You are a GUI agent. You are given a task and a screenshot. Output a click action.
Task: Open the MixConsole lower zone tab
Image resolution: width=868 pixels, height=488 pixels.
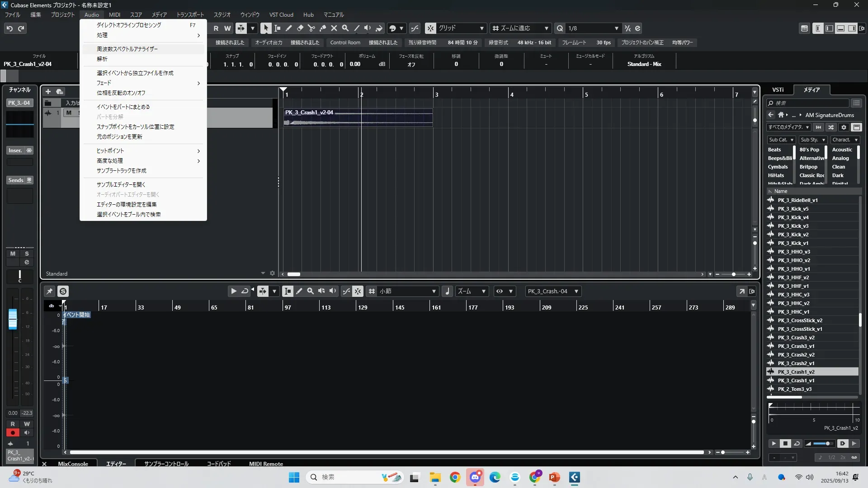(73, 464)
